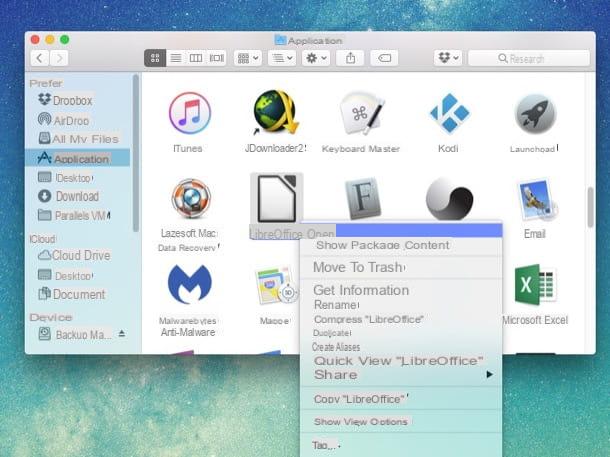
Task: Switch to column view in toolbar
Action: coord(196,58)
